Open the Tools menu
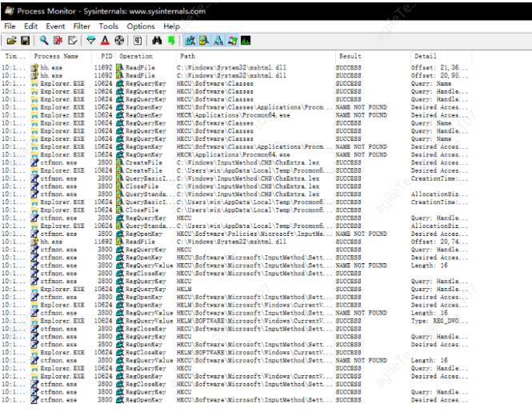The image size is (532, 412). tap(109, 26)
